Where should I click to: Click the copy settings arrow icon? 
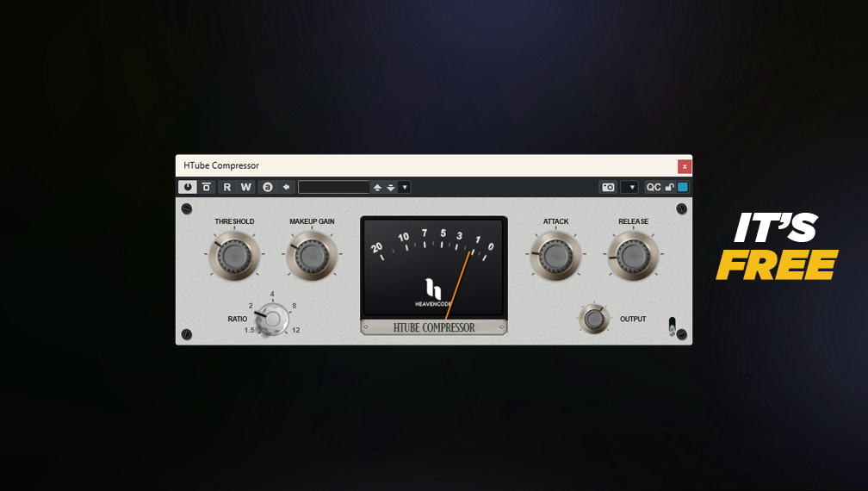click(286, 187)
